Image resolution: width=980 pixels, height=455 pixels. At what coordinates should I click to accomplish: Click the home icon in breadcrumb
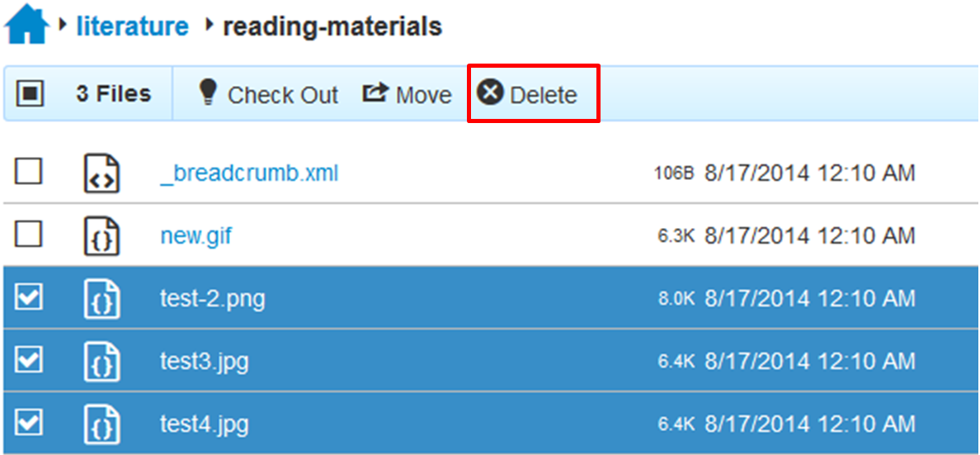(x=27, y=25)
